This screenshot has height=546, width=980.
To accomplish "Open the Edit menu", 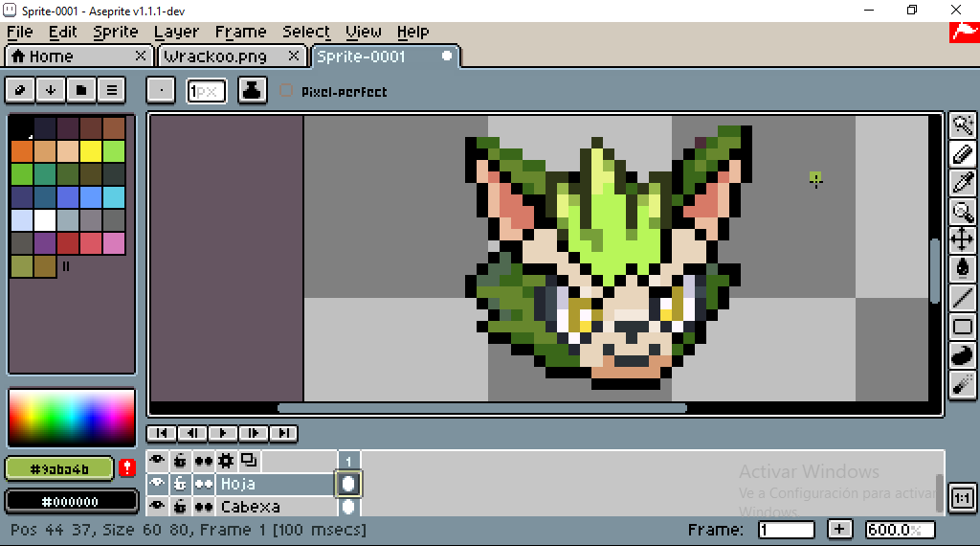I will pyautogui.click(x=62, y=32).
